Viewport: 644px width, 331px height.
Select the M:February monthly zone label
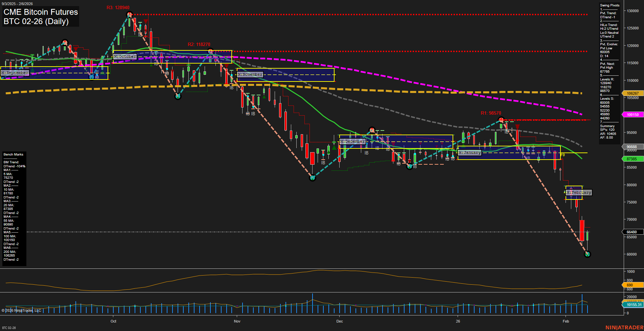579,192
